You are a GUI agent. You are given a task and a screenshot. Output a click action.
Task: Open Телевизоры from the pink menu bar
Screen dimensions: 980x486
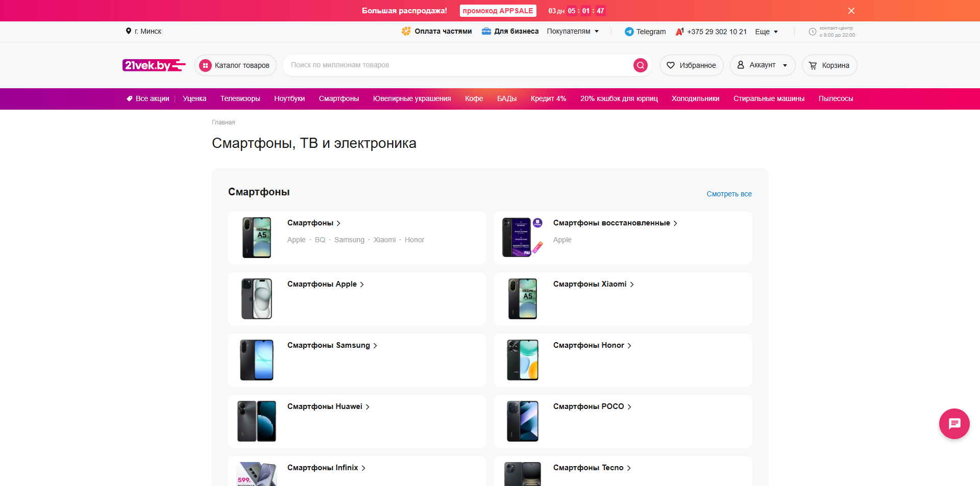(240, 98)
